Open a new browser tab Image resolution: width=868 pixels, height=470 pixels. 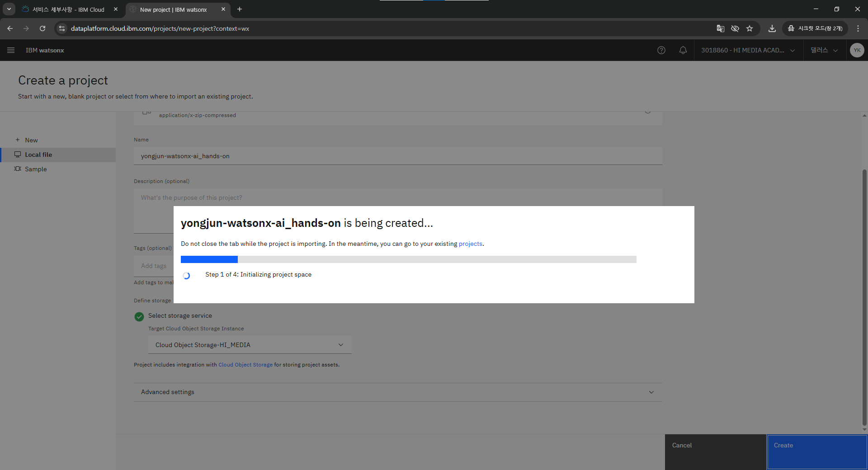240,9
